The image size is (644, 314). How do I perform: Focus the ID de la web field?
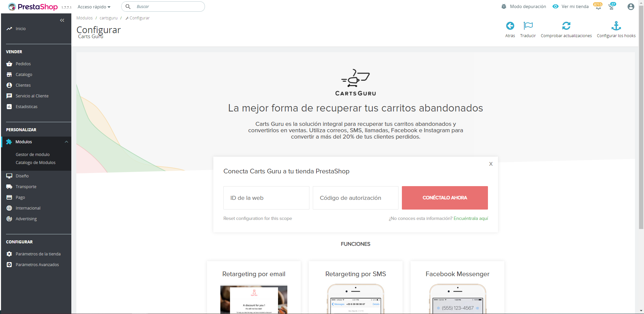(266, 198)
